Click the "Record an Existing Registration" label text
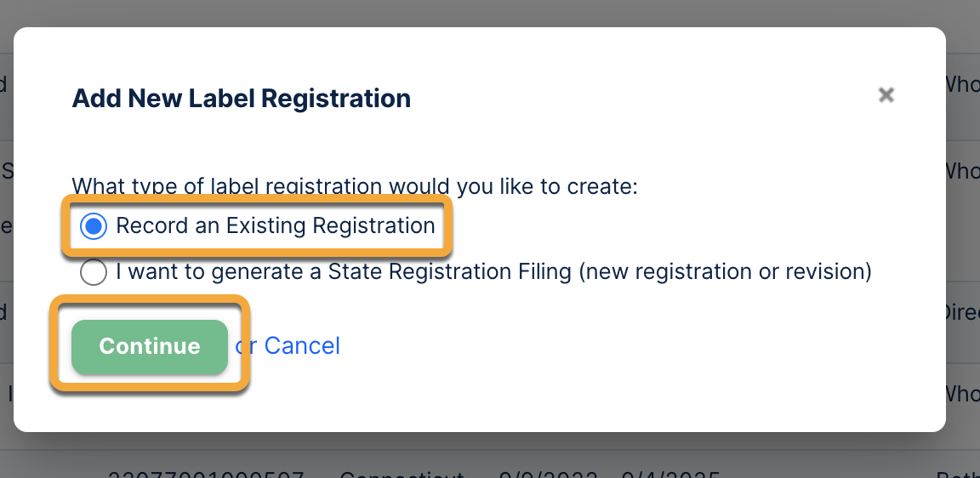This screenshot has height=478, width=980. 276,226
